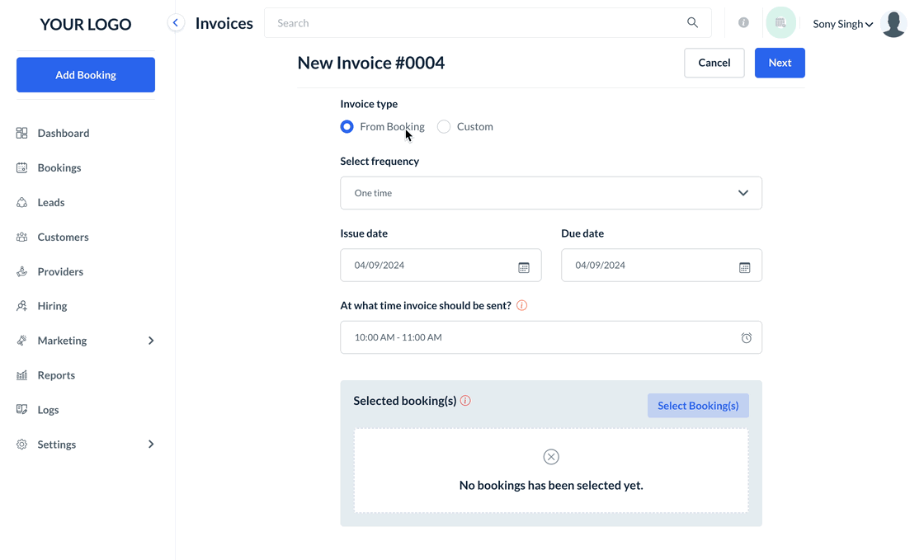
Task: Open the Sony Singh user menu
Action: pos(843,24)
